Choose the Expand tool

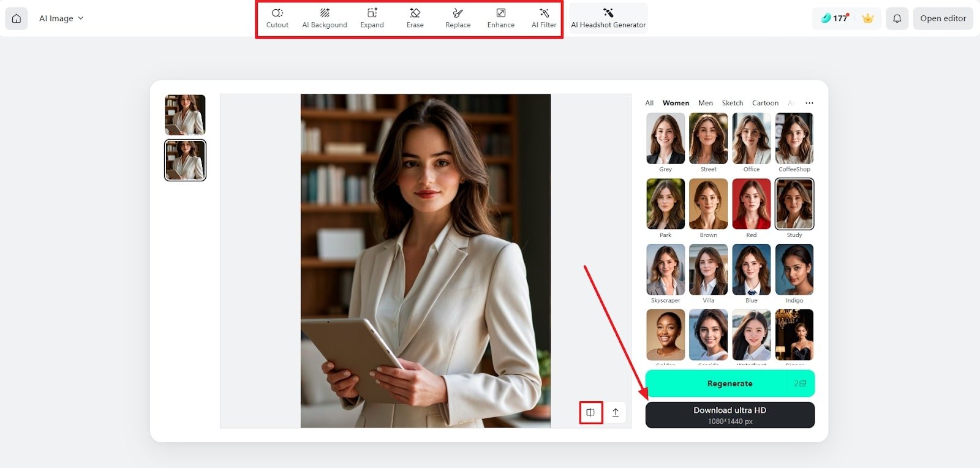[x=372, y=18]
